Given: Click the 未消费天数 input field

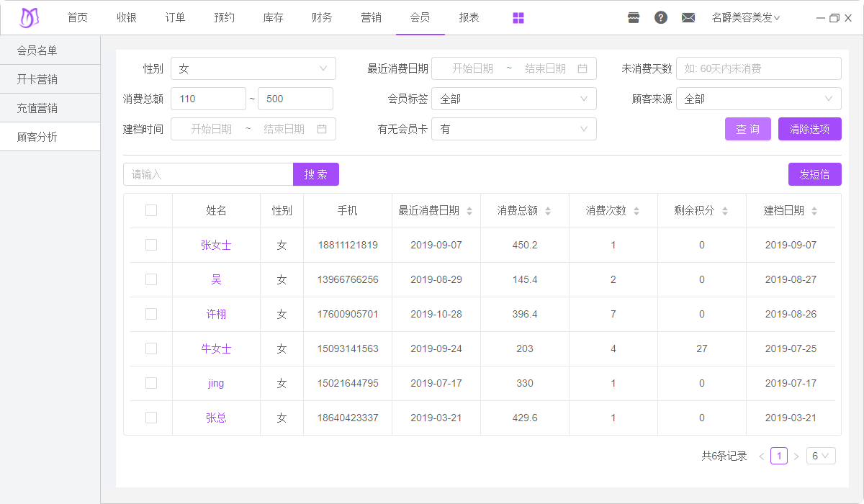Looking at the screenshot, I should tap(758, 68).
